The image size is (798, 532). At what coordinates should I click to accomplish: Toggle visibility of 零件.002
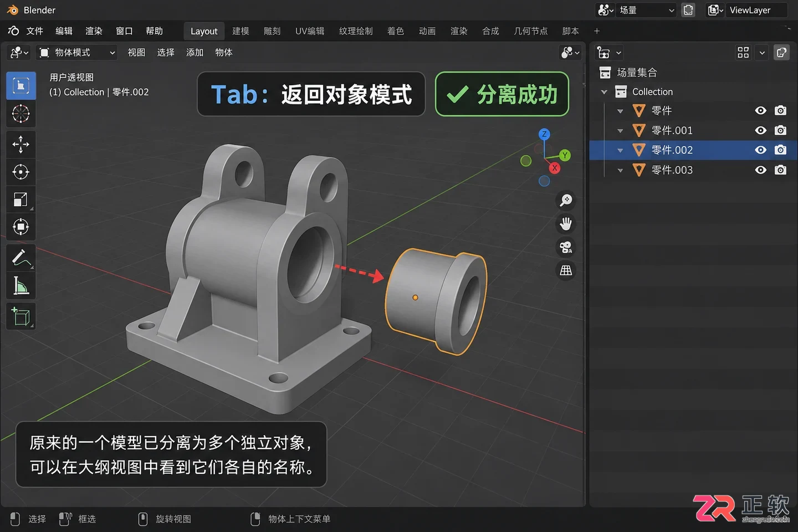761,150
